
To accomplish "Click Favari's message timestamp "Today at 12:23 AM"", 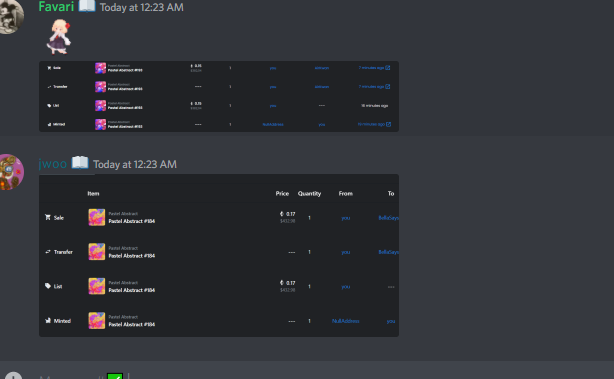I will (x=141, y=7).
